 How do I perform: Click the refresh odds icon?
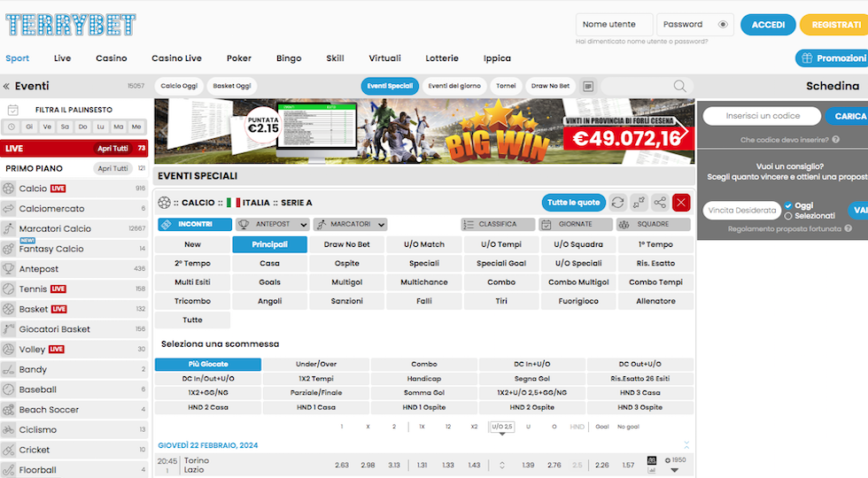click(x=617, y=203)
